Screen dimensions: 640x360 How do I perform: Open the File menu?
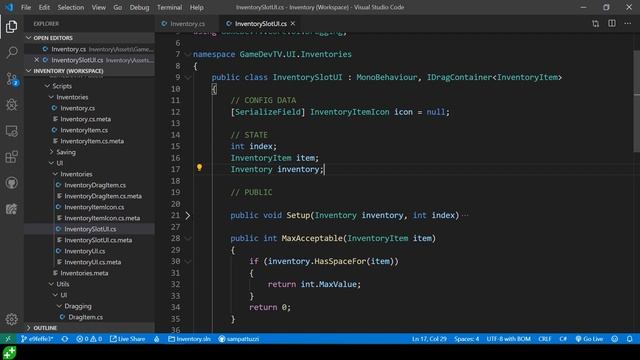26,7
